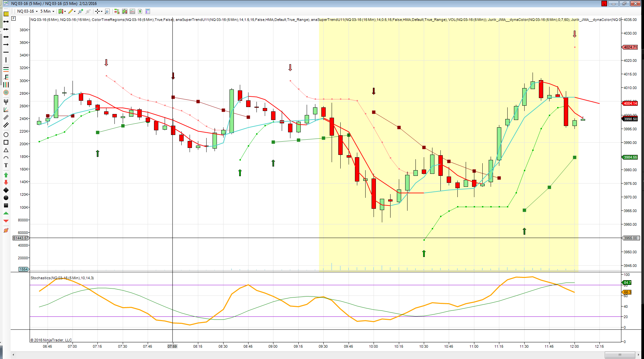
Task: Select the Fibonacci Circle tool
Action: click(x=6, y=92)
